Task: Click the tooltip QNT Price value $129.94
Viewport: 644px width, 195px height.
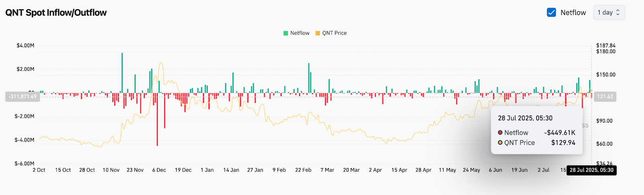Action: [563, 143]
